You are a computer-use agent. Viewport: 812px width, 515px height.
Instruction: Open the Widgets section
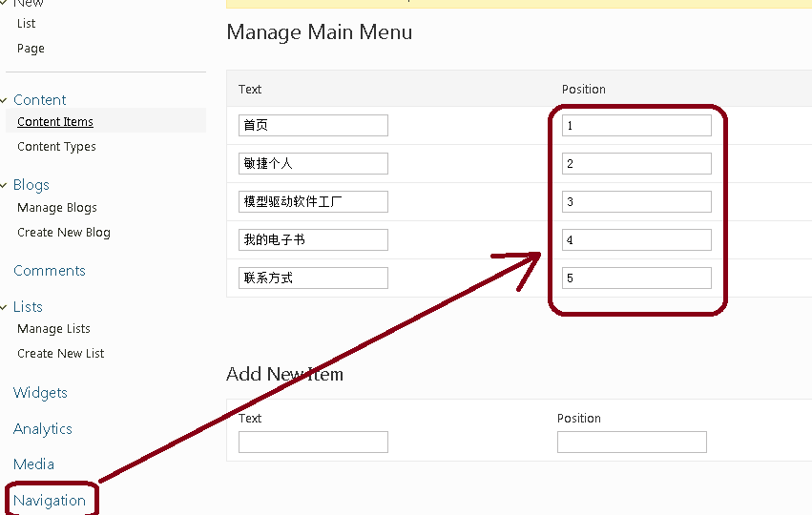tap(40, 393)
